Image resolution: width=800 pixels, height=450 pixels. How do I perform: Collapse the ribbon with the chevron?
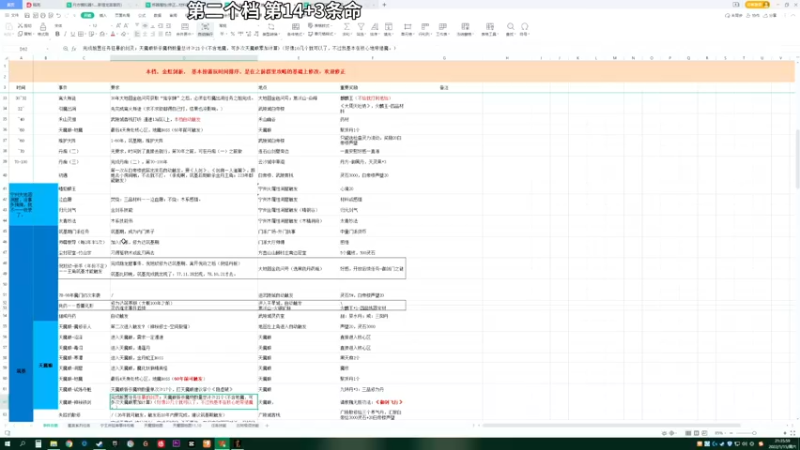[793, 16]
